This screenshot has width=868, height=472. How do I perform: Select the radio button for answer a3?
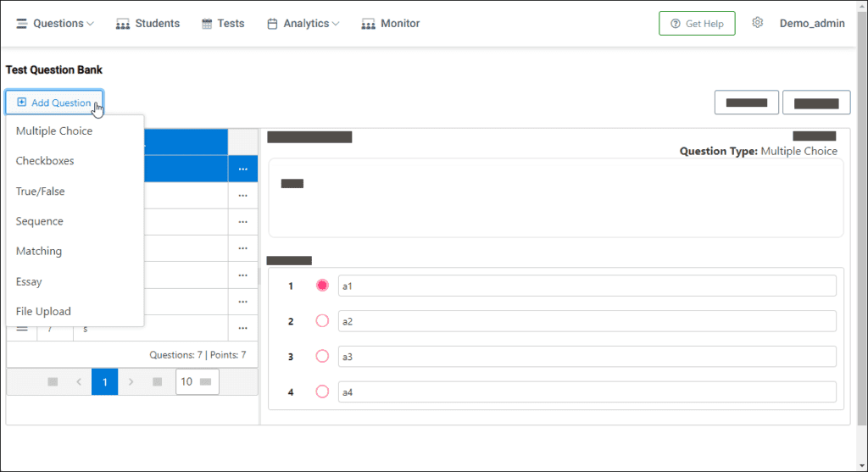click(x=322, y=357)
